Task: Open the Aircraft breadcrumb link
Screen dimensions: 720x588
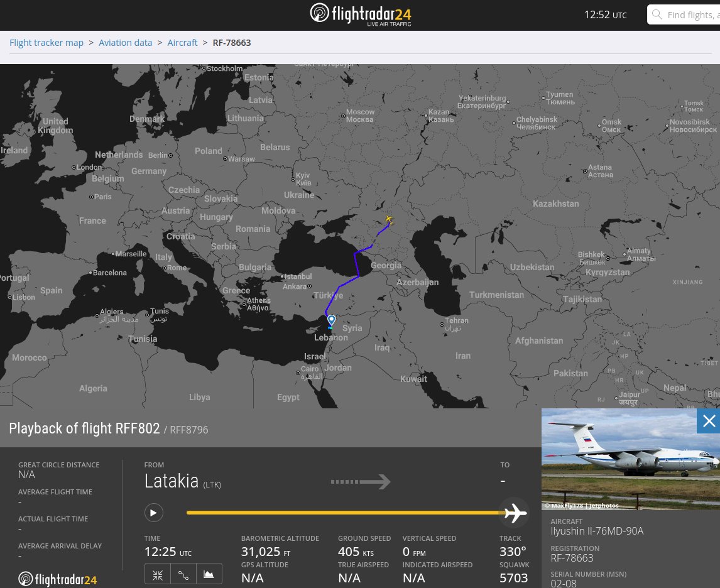Action: coord(182,43)
